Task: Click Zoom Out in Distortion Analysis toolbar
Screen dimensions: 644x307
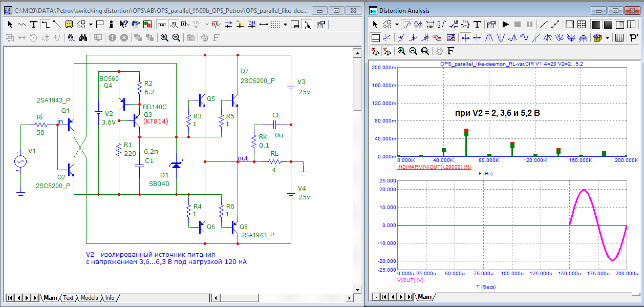Action: pos(414,51)
